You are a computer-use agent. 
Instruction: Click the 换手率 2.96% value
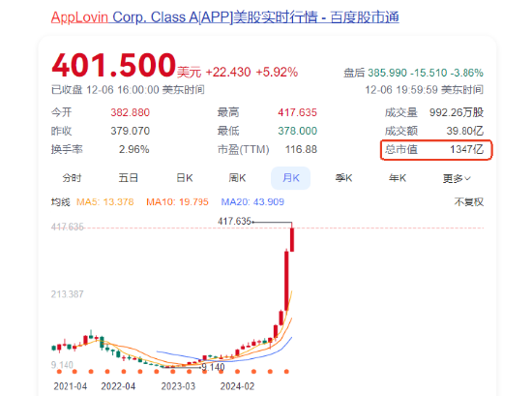pos(134,149)
